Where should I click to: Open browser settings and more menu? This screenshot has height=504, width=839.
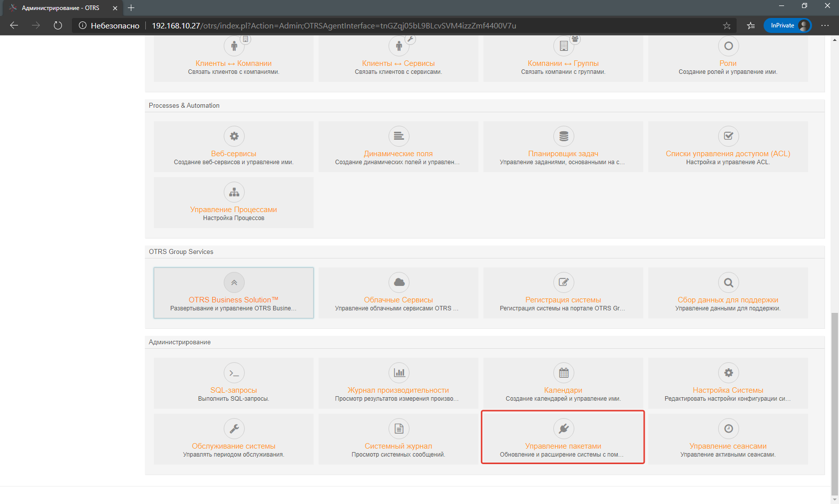click(x=825, y=25)
